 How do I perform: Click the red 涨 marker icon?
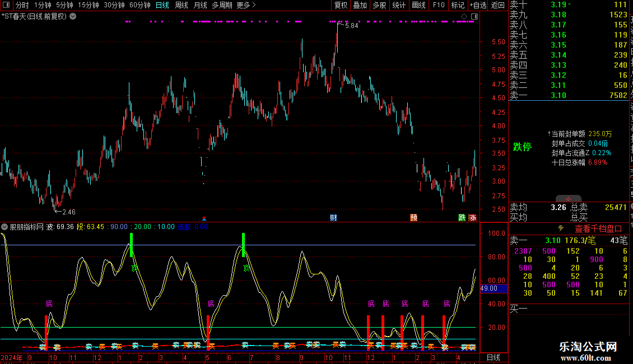(x=473, y=217)
